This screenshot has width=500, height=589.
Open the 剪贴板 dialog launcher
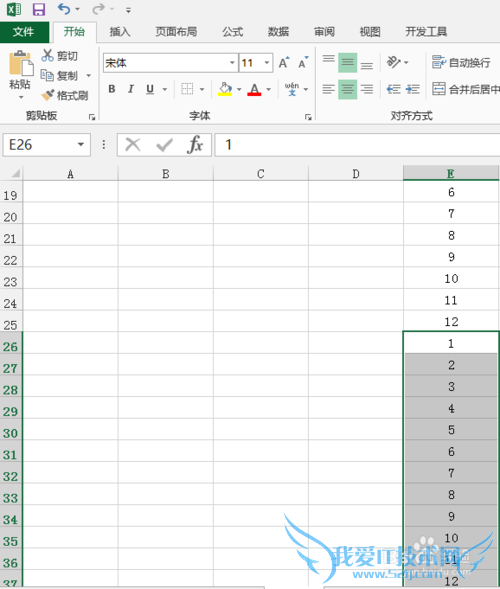coord(92,117)
